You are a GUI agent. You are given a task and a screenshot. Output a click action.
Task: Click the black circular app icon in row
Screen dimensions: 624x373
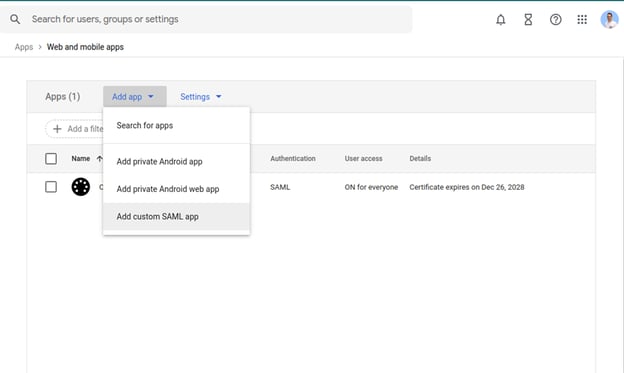click(81, 187)
